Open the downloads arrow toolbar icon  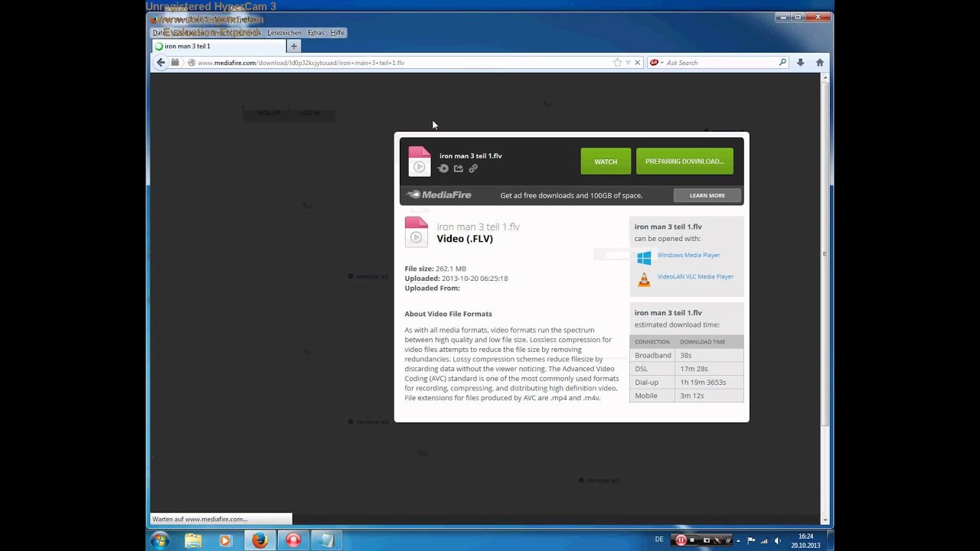pyautogui.click(x=800, y=63)
